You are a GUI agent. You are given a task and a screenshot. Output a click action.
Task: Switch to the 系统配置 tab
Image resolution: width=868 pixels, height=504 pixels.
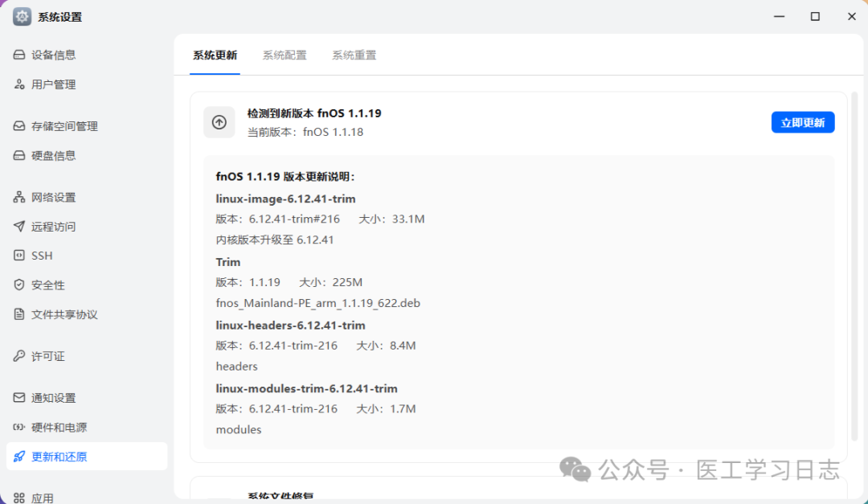click(x=285, y=55)
